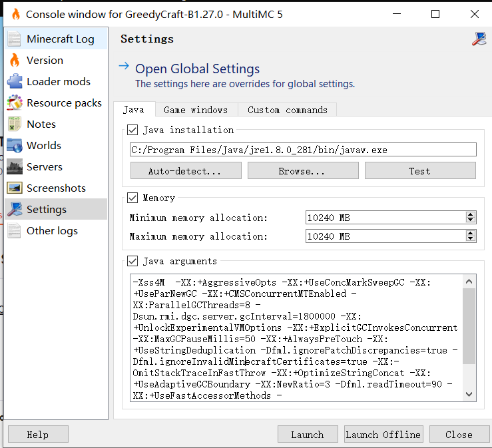This screenshot has height=448, width=492.
Task: Increase minimum memory with up arrow
Action: 470,214
